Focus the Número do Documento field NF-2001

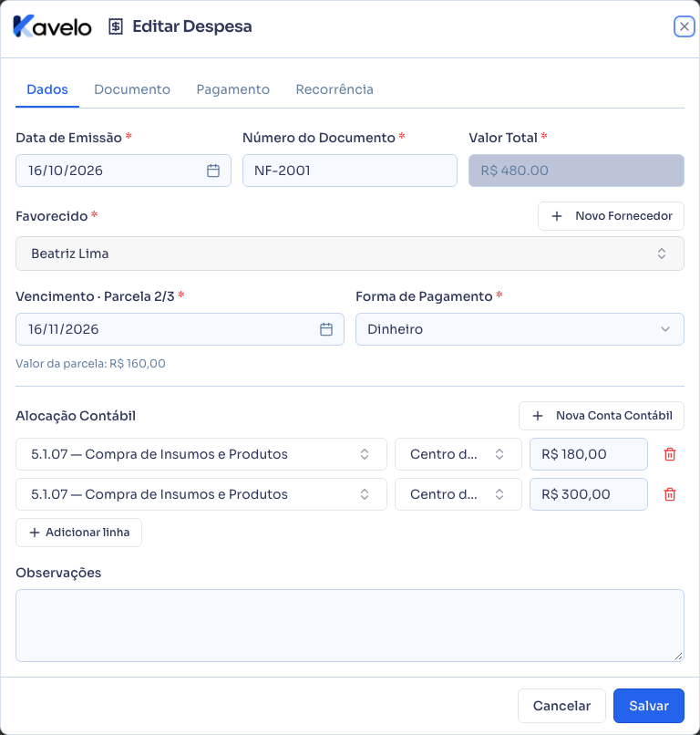point(349,171)
